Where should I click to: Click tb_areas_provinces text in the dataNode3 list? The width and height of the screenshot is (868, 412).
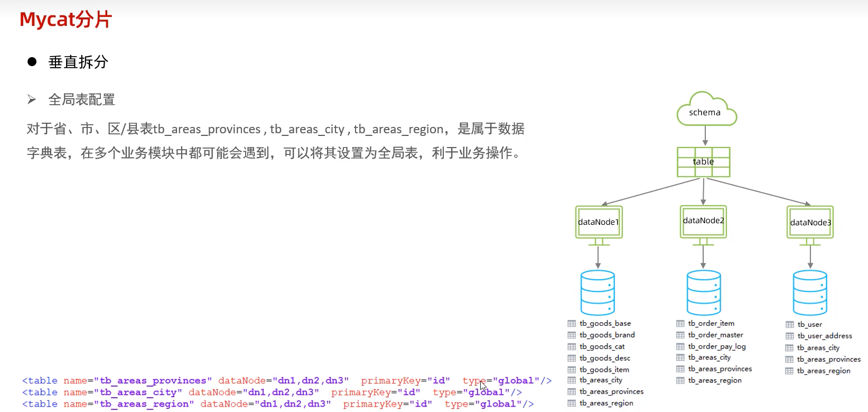point(829,359)
